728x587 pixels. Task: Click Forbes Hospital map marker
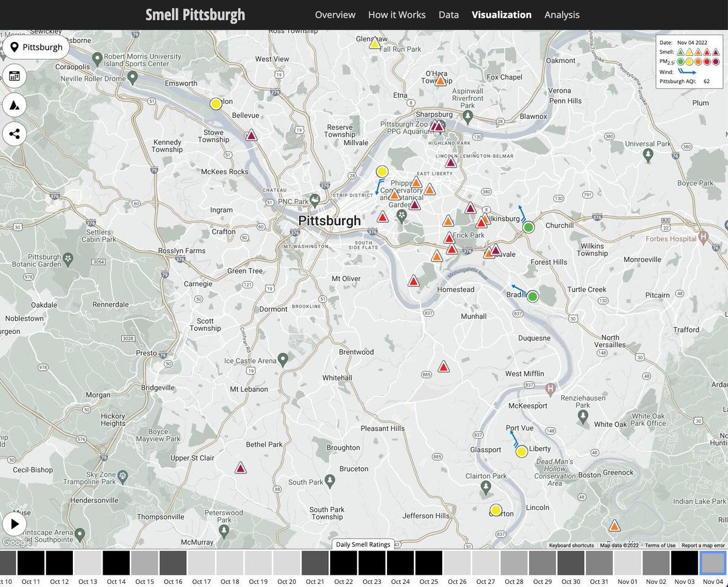click(703, 237)
